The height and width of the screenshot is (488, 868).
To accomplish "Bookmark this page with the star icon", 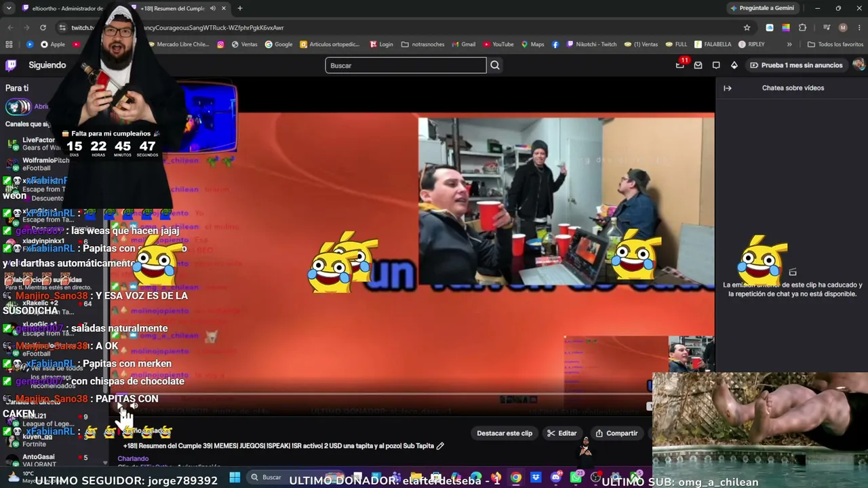I will tap(747, 28).
